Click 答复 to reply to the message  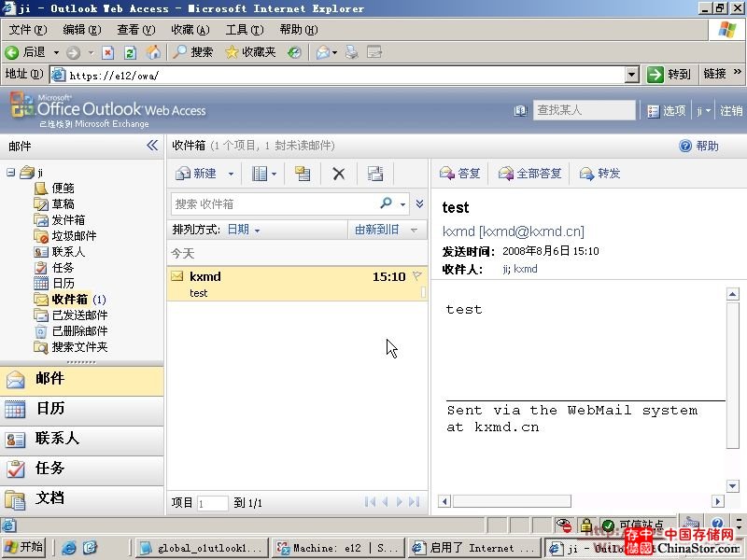[459, 174]
